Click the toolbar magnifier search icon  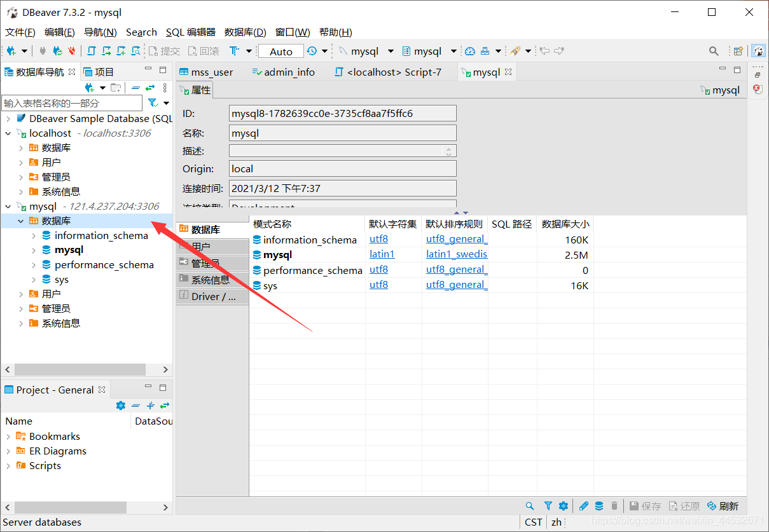[714, 51]
